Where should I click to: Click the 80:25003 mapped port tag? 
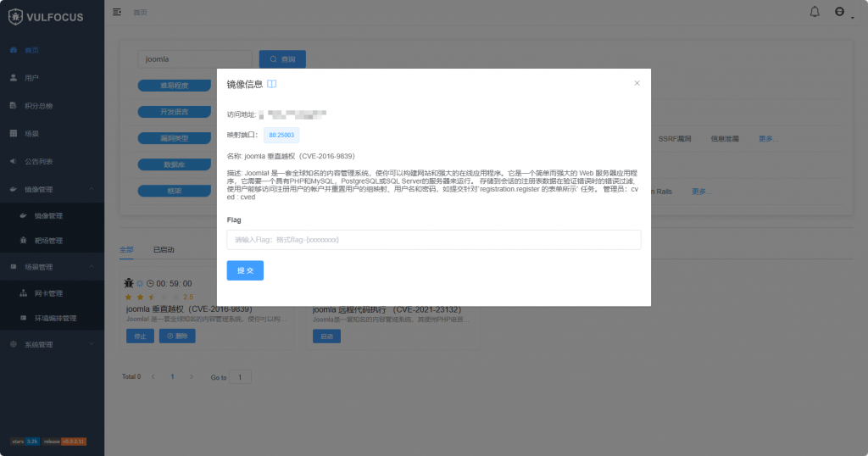281,135
